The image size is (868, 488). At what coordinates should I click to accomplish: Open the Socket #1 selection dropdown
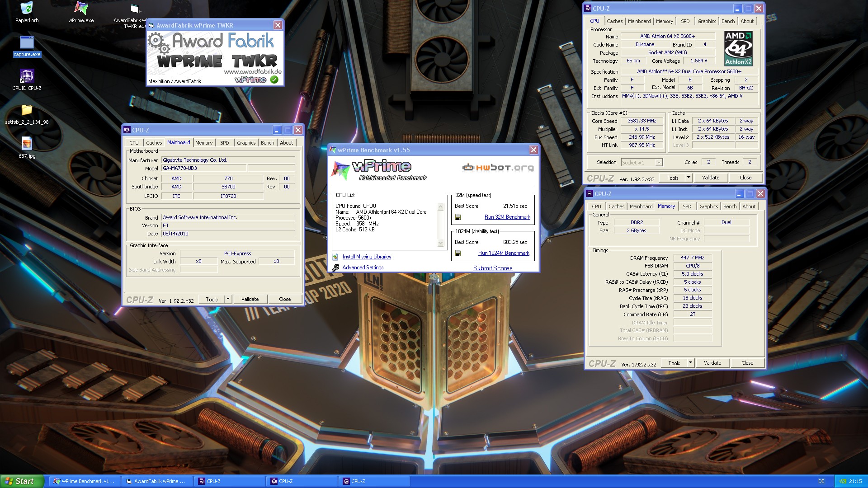tap(642, 162)
